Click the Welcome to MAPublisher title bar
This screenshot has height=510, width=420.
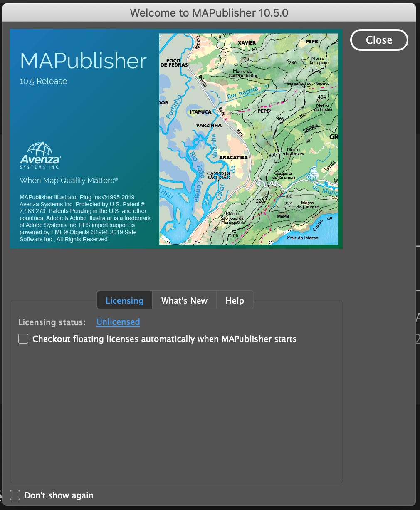(x=209, y=12)
